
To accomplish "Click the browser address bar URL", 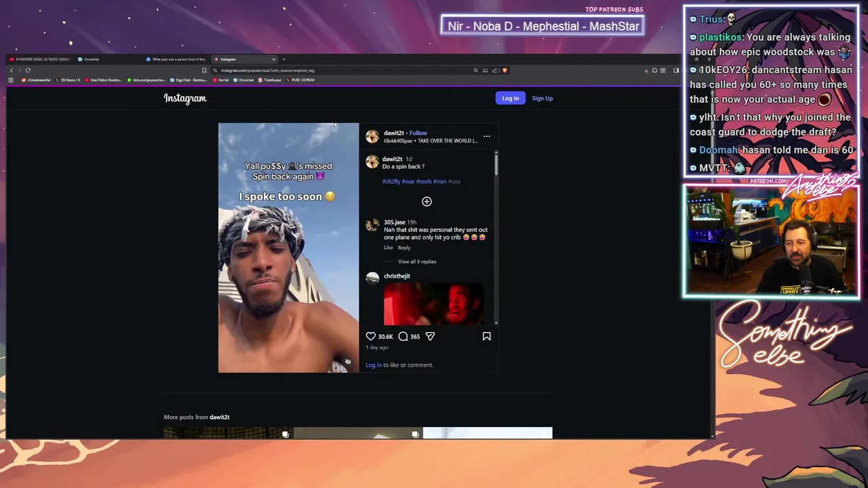I will (x=267, y=70).
